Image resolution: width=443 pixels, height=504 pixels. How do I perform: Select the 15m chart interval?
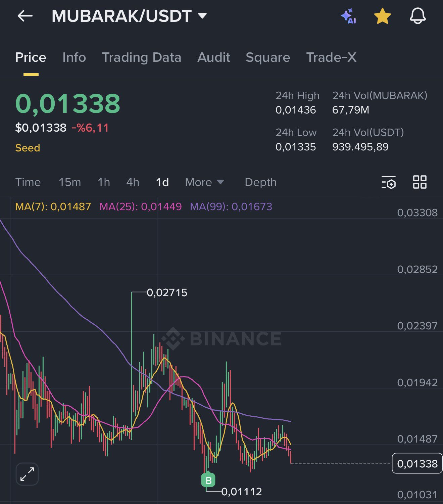click(70, 182)
